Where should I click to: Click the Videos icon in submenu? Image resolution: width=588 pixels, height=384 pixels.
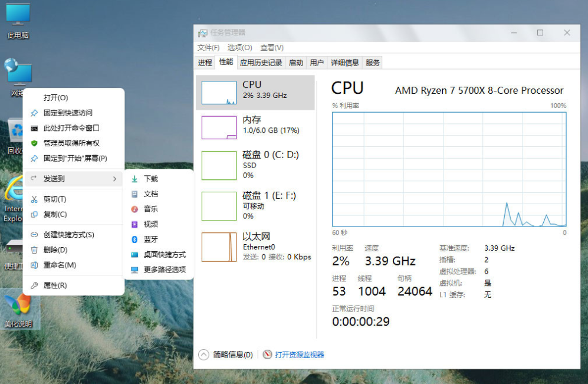pyautogui.click(x=134, y=224)
